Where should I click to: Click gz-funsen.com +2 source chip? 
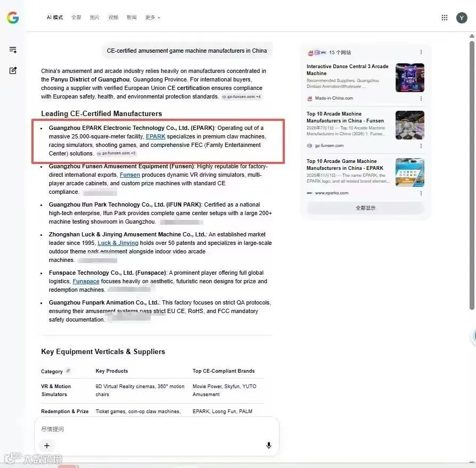click(116, 153)
